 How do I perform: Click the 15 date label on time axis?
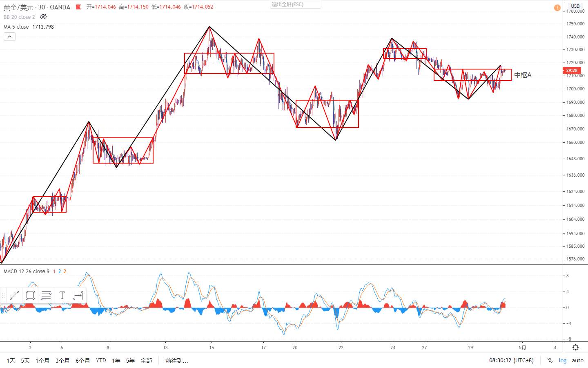(212, 348)
